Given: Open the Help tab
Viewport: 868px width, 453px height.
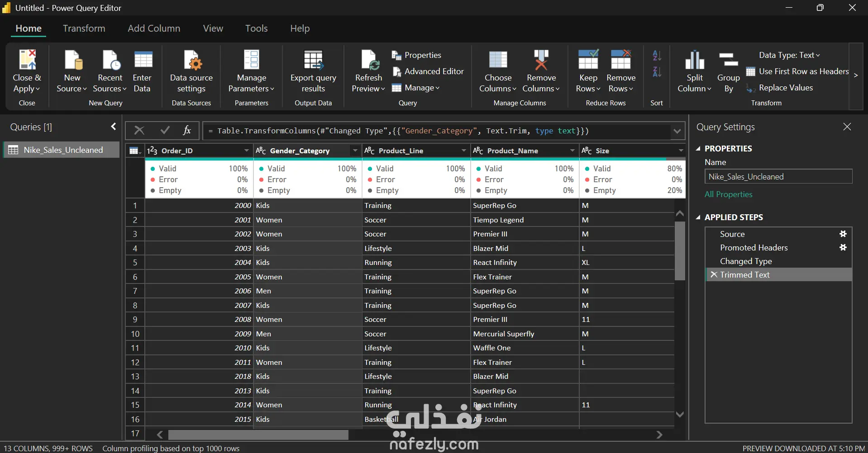Looking at the screenshot, I should tap(300, 28).
